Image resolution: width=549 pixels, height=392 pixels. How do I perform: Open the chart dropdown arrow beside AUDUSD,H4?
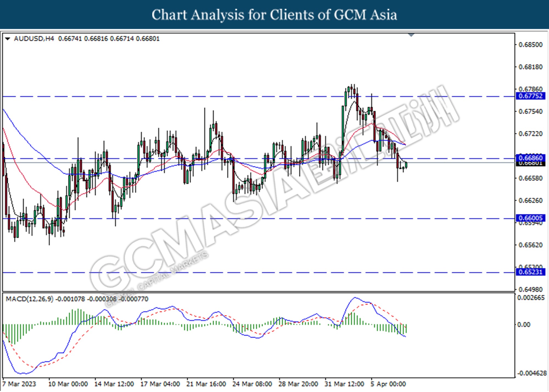[x=8, y=39]
